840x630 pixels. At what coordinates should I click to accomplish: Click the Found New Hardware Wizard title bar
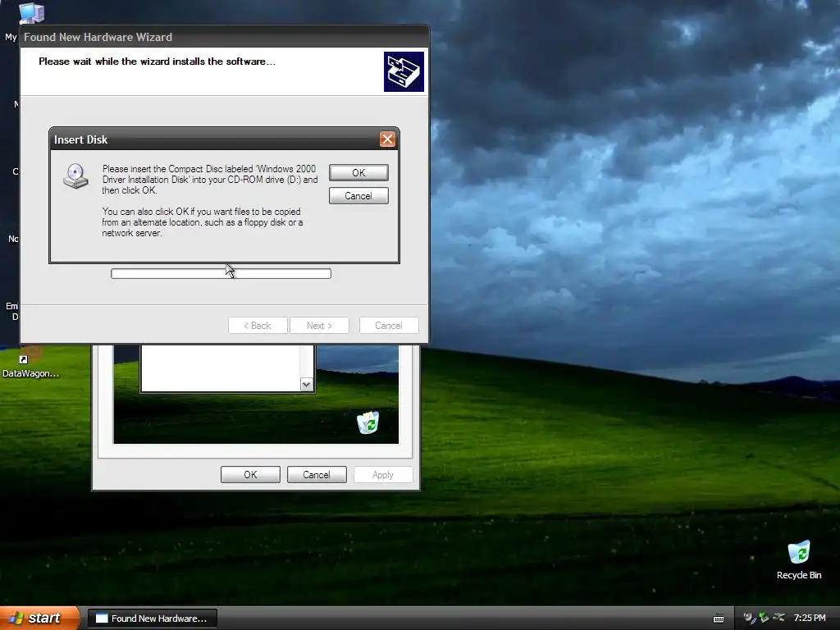tap(224, 37)
